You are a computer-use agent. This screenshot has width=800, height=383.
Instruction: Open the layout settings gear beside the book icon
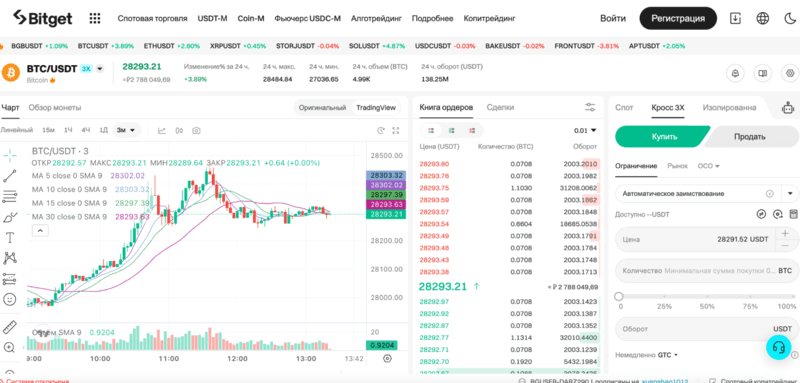pyautogui.click(x=790, y=73)
